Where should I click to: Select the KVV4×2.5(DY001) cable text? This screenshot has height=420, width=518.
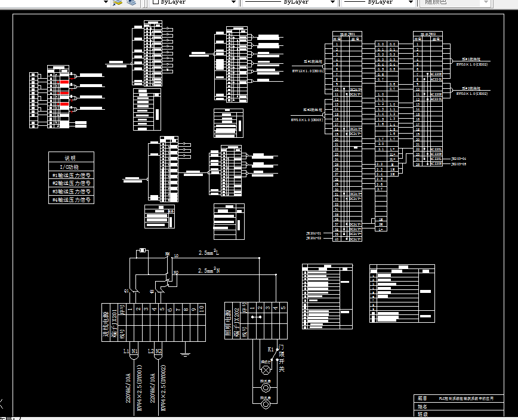click(x=140, y=387)
